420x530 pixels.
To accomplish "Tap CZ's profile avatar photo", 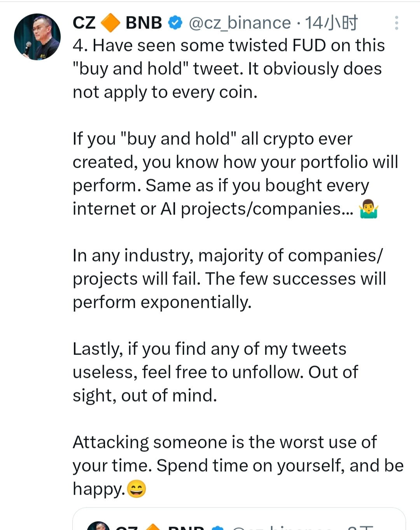I will [x=37, y=37].
